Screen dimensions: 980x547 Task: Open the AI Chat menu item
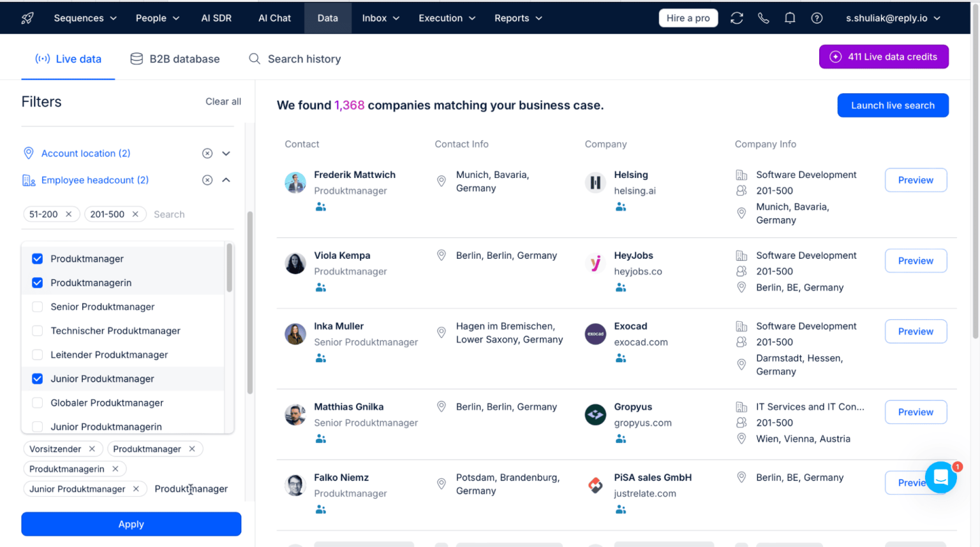pyautogui.click(x=274, y=18)
